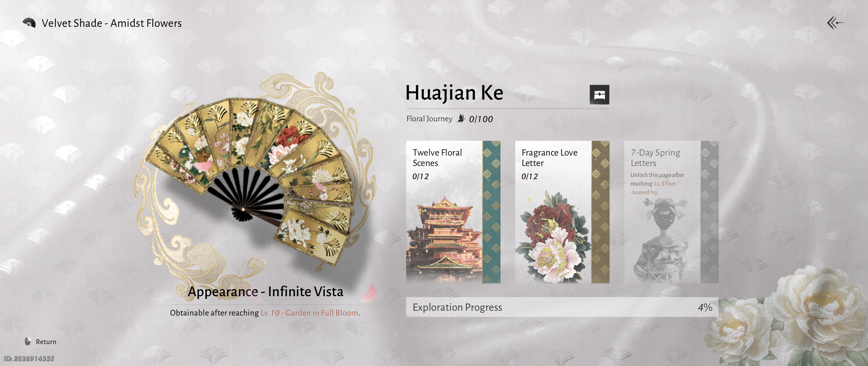The width and height of the screenshot is (868, 366).
Task: Click the Floral Journey butterfly icon
Action: (461, 118)
